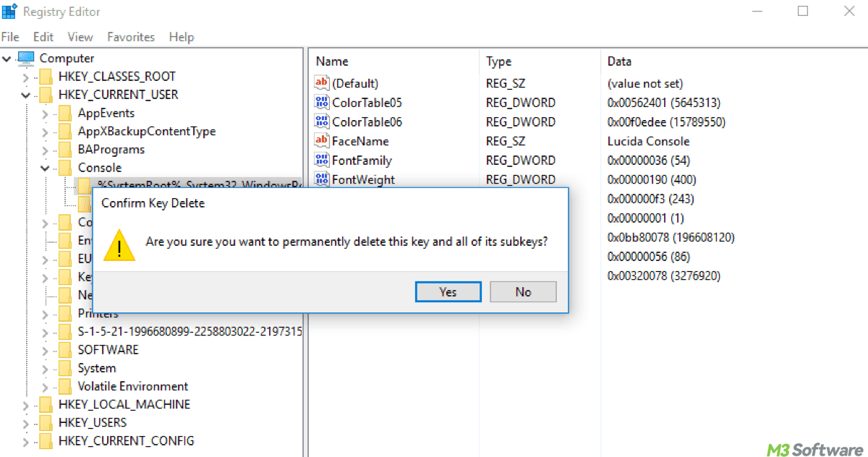Select the ColorTable05 value name
The height and width of the screenshot is (457, 868).
367,103
